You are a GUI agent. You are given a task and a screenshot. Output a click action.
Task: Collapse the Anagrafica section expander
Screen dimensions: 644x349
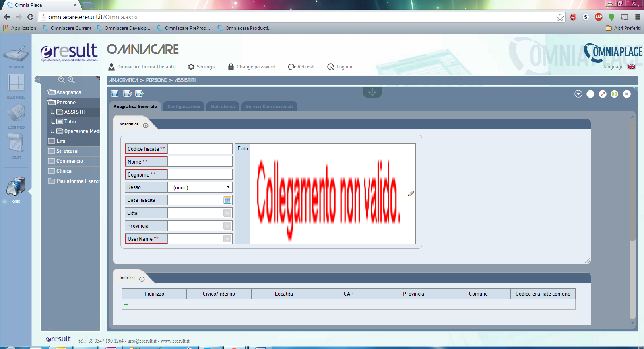[146, 125]
